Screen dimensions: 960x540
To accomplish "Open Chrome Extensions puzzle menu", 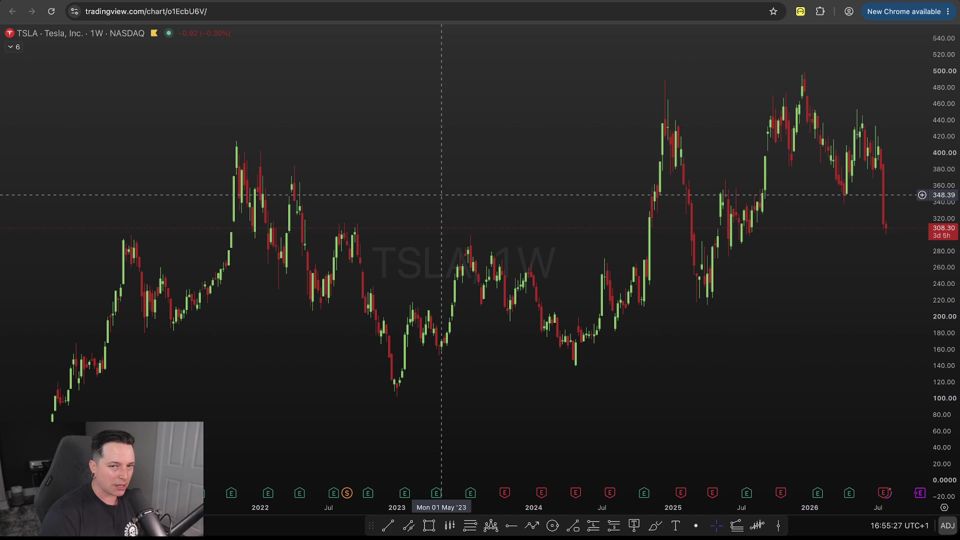I will pyautogui.click(x=820, y=11).
